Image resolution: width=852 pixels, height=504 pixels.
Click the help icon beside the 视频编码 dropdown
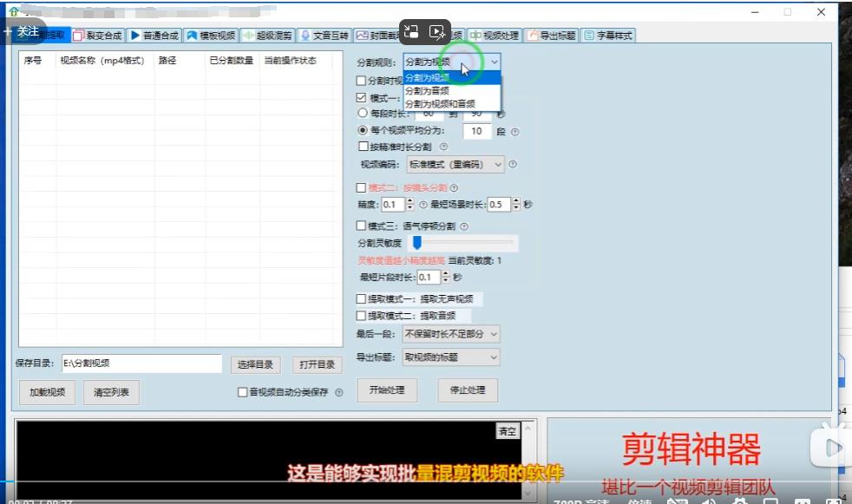[x=512, y=164]
